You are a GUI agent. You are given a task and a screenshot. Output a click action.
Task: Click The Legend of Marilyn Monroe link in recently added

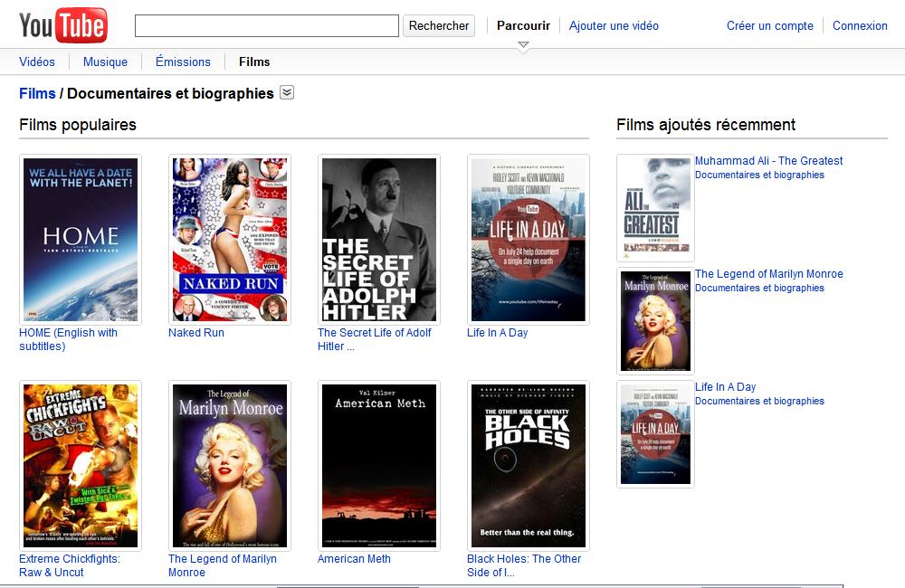[x=768, y=274]
